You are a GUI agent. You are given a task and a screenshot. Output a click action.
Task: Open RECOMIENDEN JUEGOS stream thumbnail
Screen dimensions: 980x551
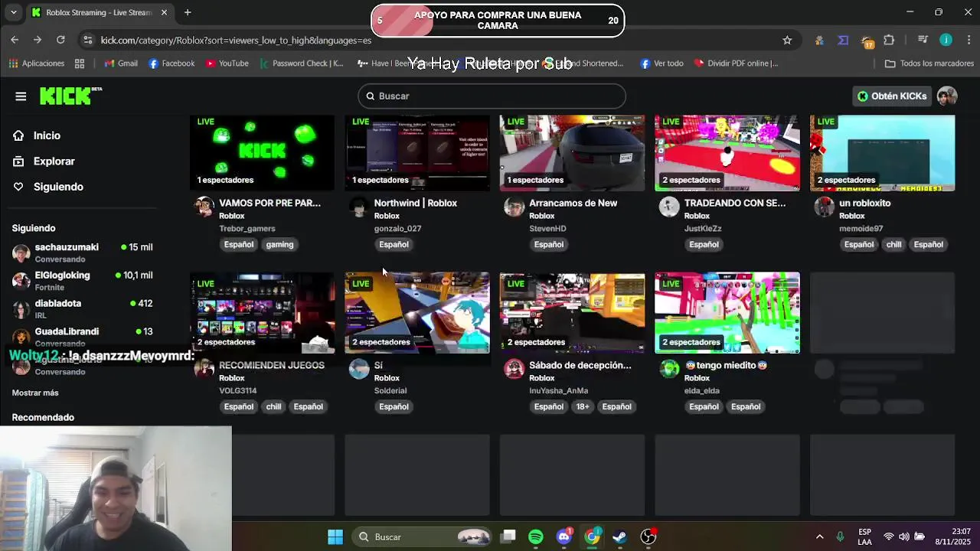coord(262,313)
